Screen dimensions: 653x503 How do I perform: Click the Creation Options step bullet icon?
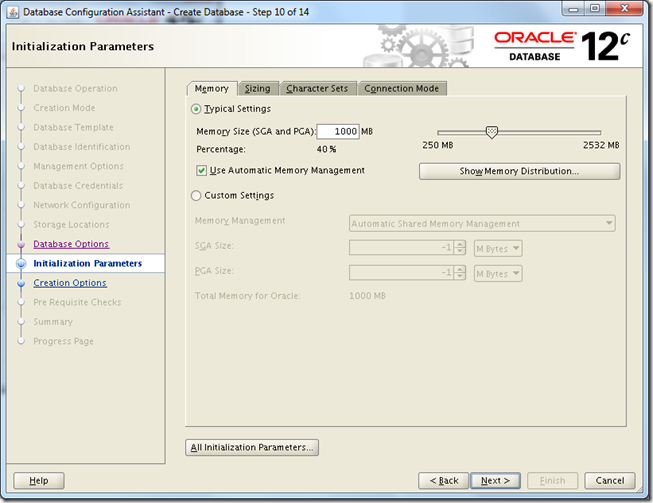click(x=20, y=283)
